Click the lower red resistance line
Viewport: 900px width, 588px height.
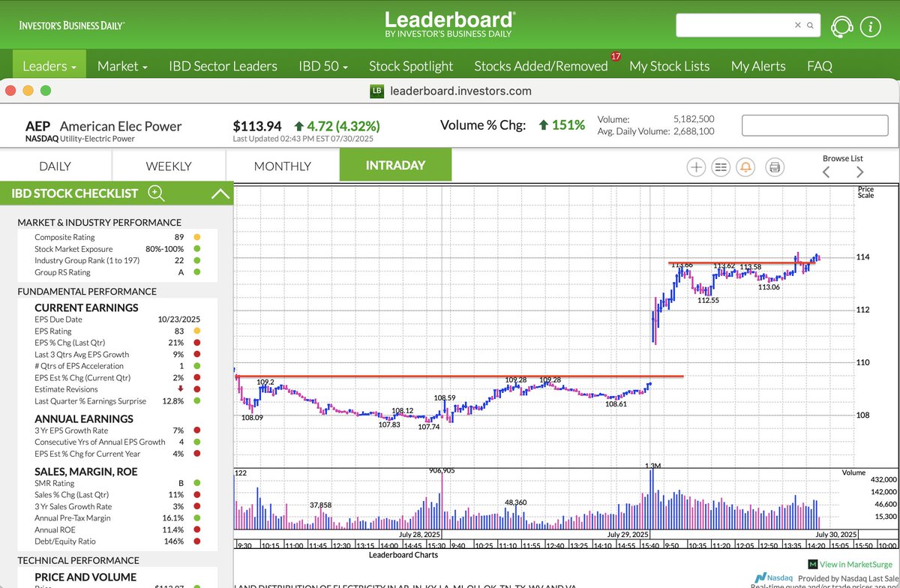pyautogui.click(x=459, y=376)
